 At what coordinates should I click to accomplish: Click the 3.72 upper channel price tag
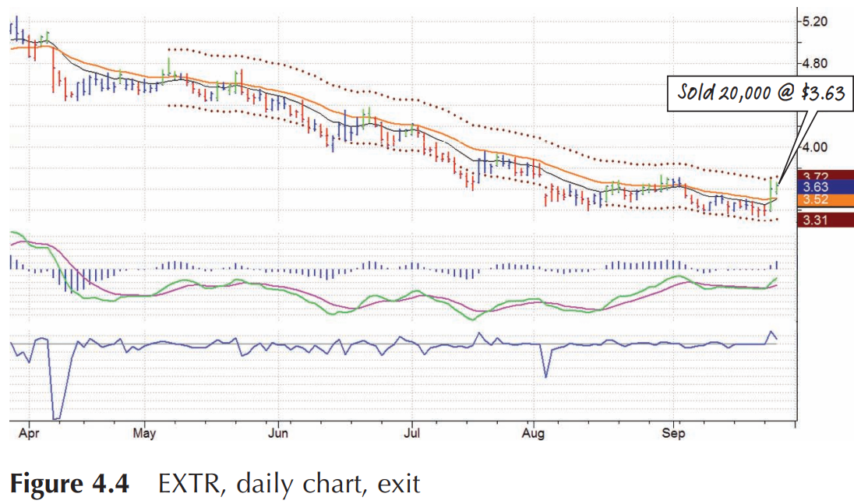point(825,175)
